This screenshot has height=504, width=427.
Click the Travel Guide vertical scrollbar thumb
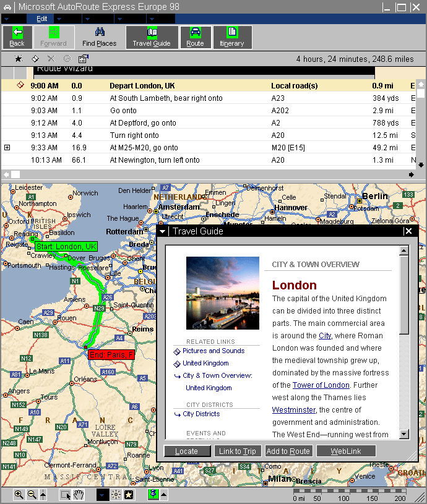404,295
